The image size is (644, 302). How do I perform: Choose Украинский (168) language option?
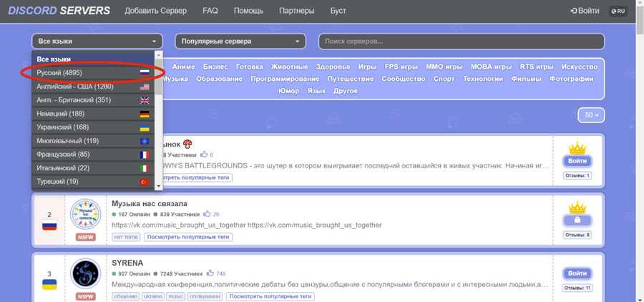[93, 127]
